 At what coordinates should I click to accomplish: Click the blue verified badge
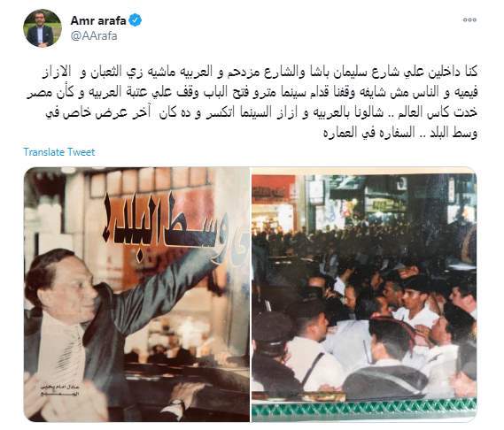click(135, 20)
